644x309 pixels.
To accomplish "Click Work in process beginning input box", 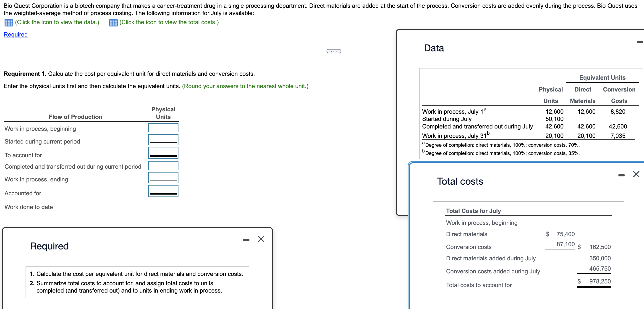I will coord(163,128).
